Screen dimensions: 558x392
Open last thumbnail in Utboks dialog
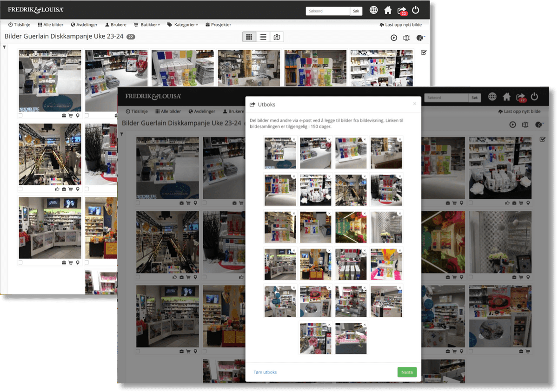(x=351, y=339)
